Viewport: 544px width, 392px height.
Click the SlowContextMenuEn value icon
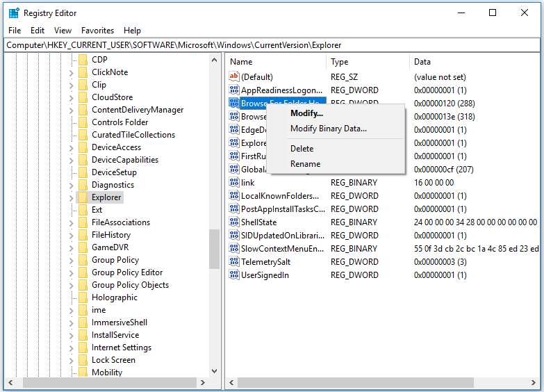pos(234,248)
